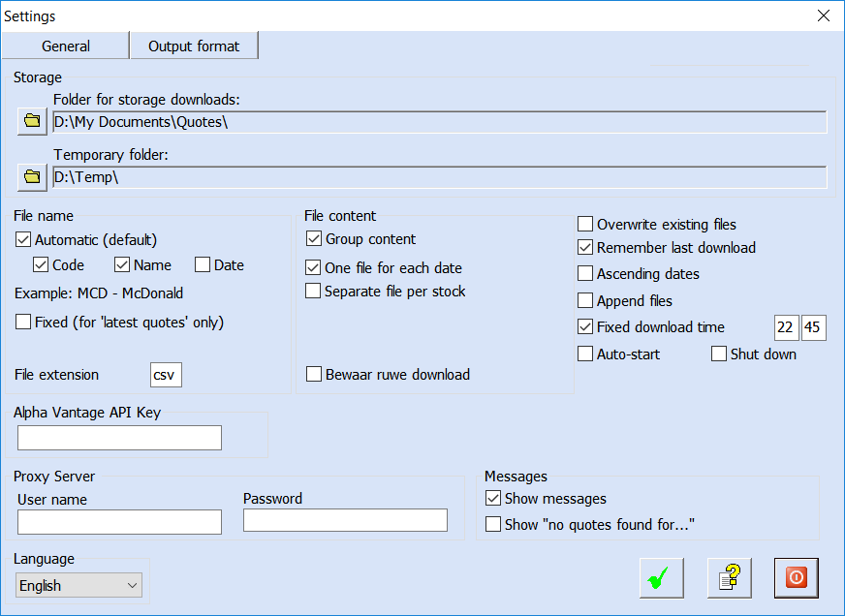845x616 pixels.
Task: Toggle Separate file per stock
Action: 313,292
